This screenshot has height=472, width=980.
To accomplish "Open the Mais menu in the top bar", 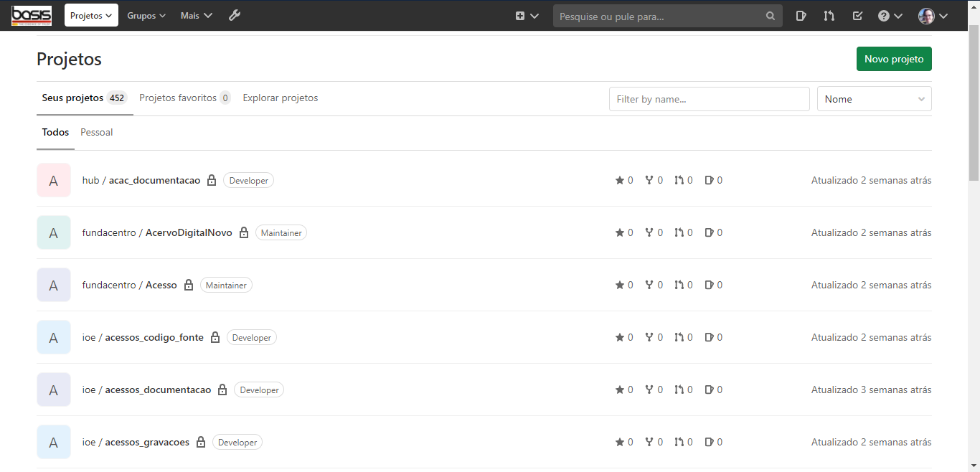I will [x=195, y=14].
